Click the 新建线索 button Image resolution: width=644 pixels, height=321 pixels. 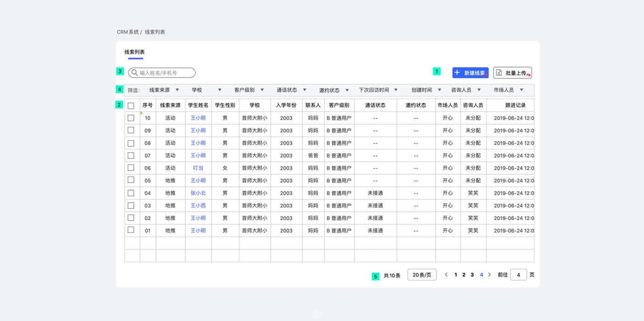470,72
